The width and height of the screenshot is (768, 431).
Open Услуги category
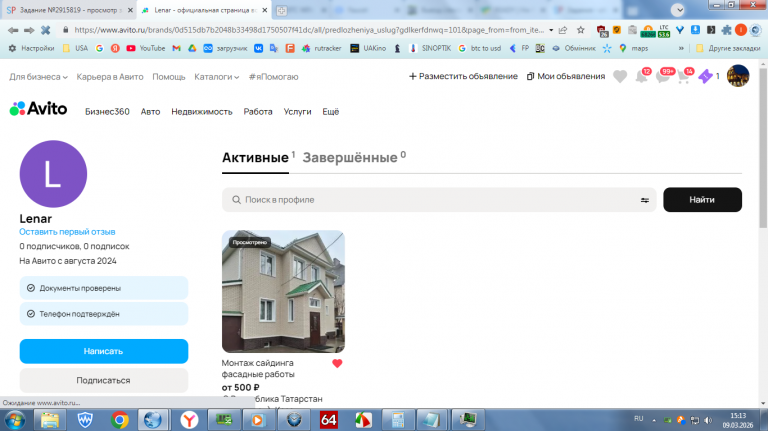click(x=297, y=112)
